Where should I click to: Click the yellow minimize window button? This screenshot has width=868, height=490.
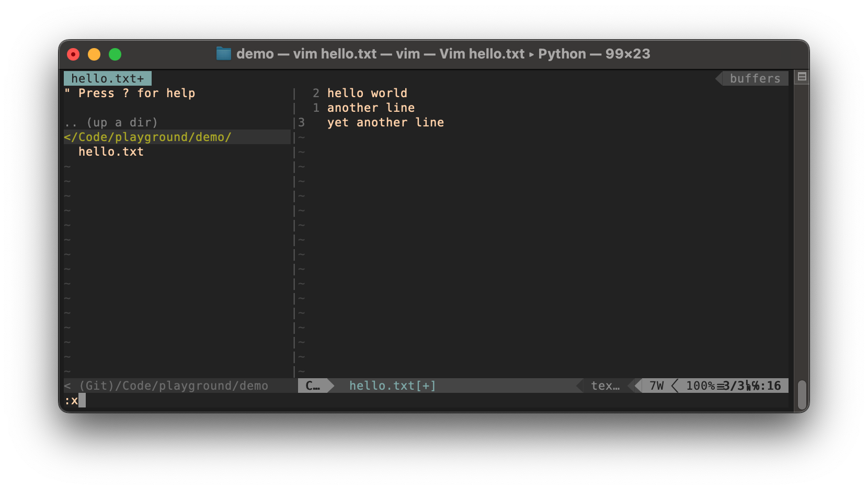coord(94,54)
